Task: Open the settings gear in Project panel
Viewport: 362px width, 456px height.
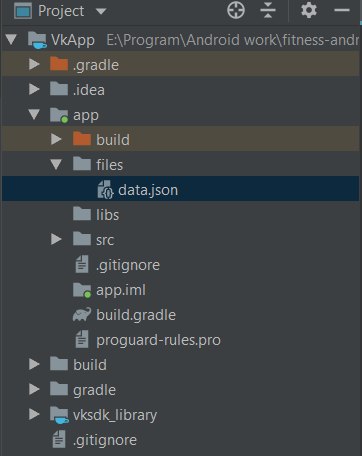Action: [x=309, y=10]
